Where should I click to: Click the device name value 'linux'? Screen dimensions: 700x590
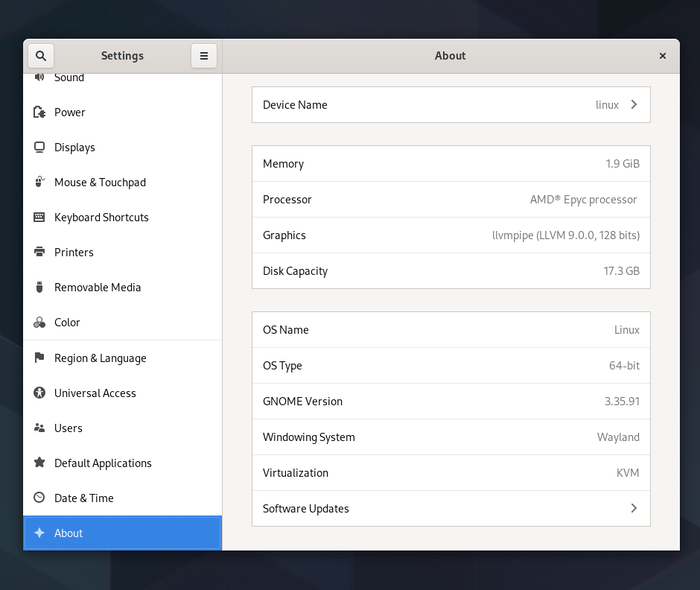(x=607, y=105)
